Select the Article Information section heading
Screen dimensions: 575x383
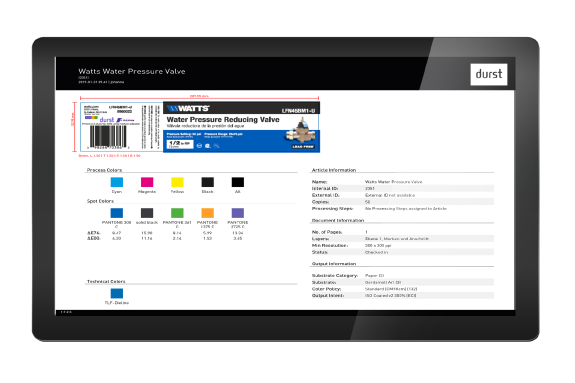334,170
